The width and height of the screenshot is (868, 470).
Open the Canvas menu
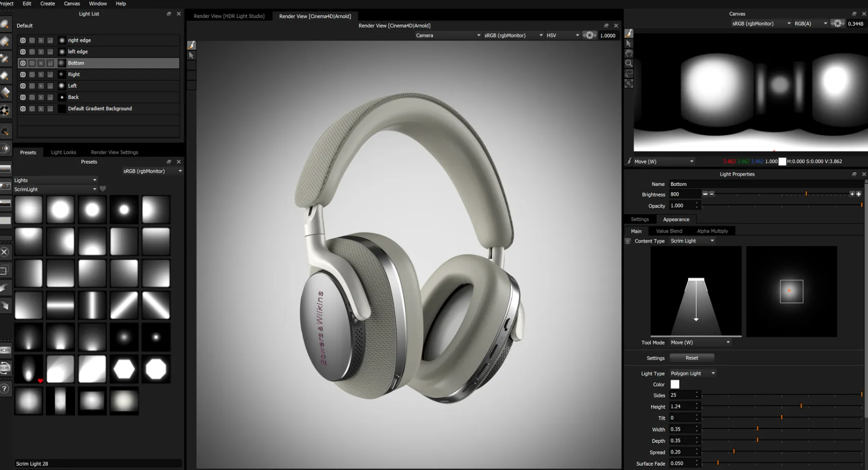click(x=72, y=4)
